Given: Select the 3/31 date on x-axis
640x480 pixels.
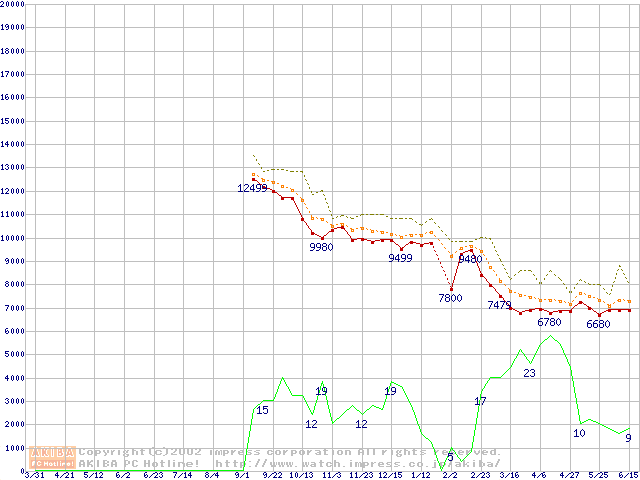Looking at the screenshot, I should click(34, 475).
